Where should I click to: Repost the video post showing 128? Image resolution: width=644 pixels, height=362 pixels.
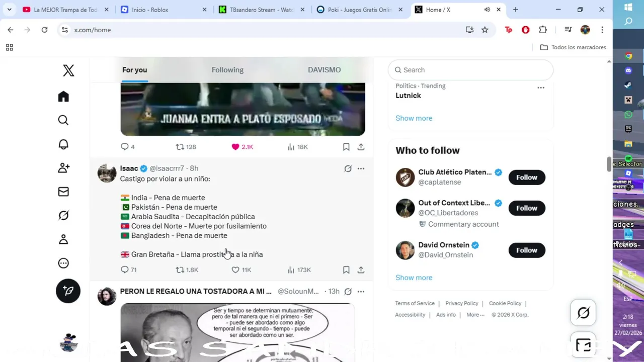click(x=186, y=147)
